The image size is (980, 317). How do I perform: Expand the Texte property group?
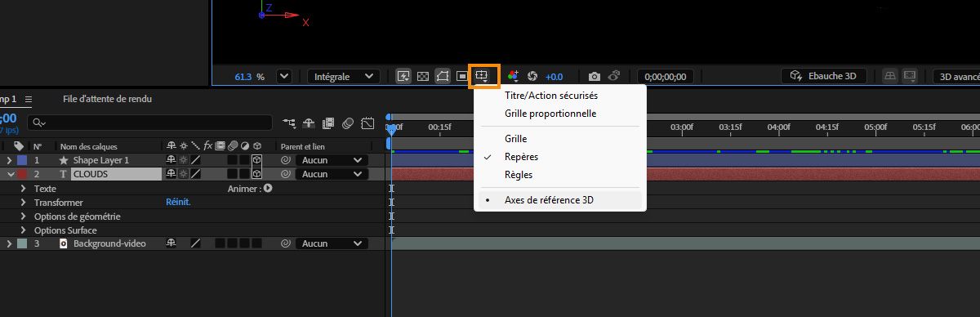point(24,188)
